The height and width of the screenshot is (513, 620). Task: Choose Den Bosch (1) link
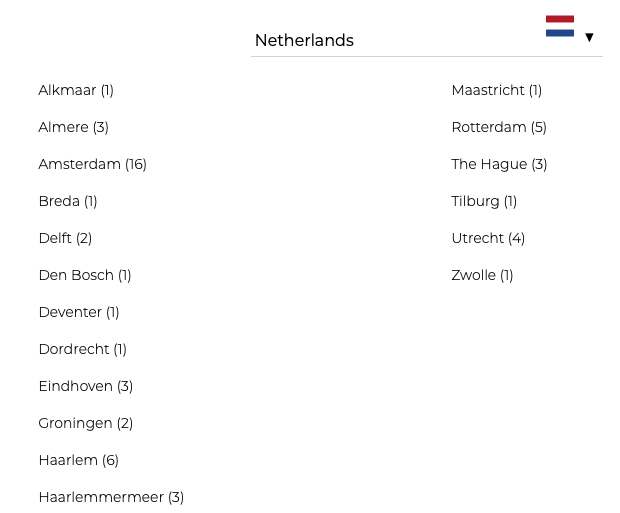85,275
